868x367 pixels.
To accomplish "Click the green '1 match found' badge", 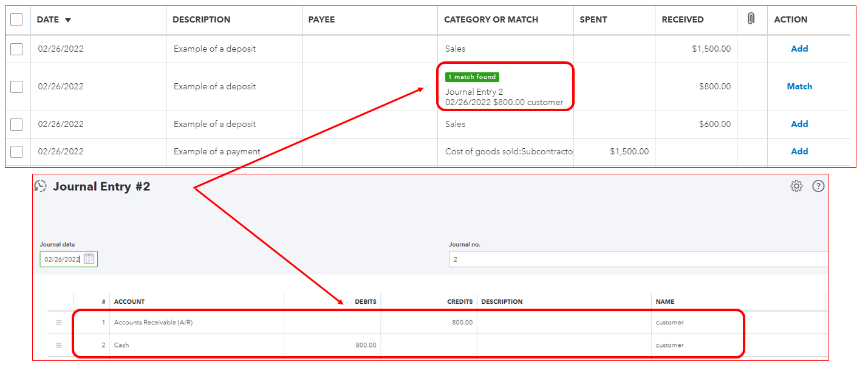I will click(472, 77).
